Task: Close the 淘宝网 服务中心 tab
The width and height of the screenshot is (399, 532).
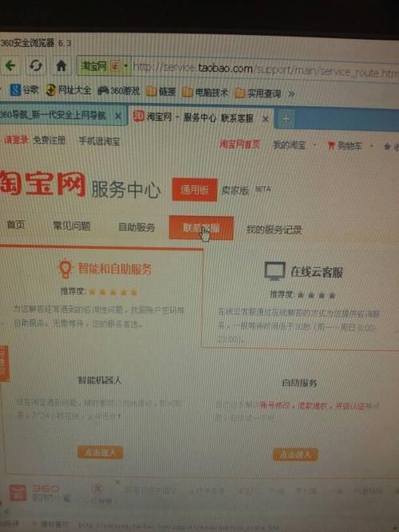Action: (x=266, y=119)
